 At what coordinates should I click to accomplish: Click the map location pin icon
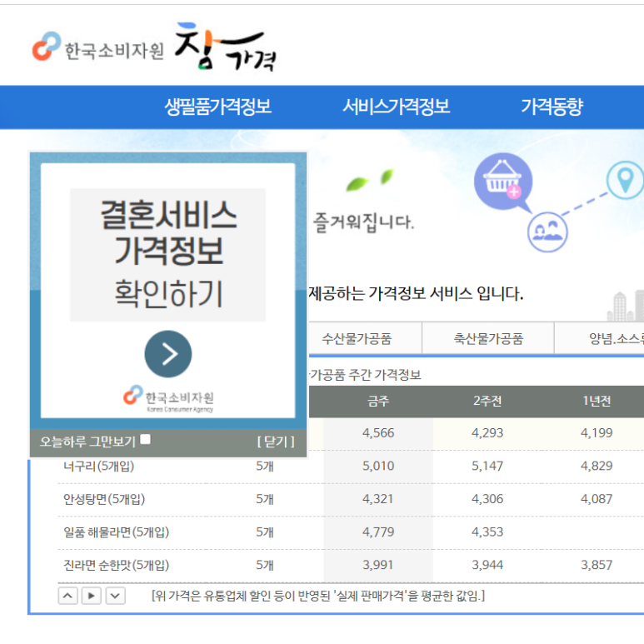[x=625, y=180]
